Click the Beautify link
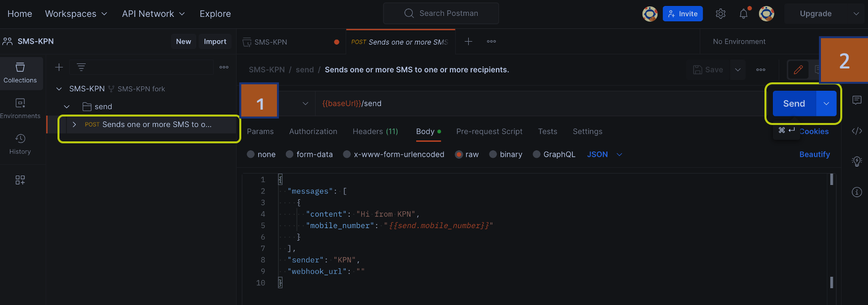Screen dimensions: 868x305 click(x=814, y=154)
